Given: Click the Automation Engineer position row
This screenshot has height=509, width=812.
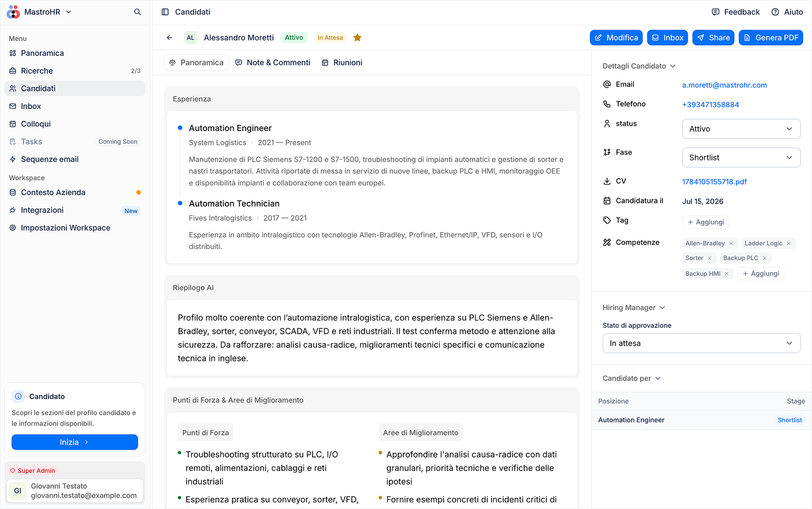Looking at the screenshot, I should click(702, 420).
